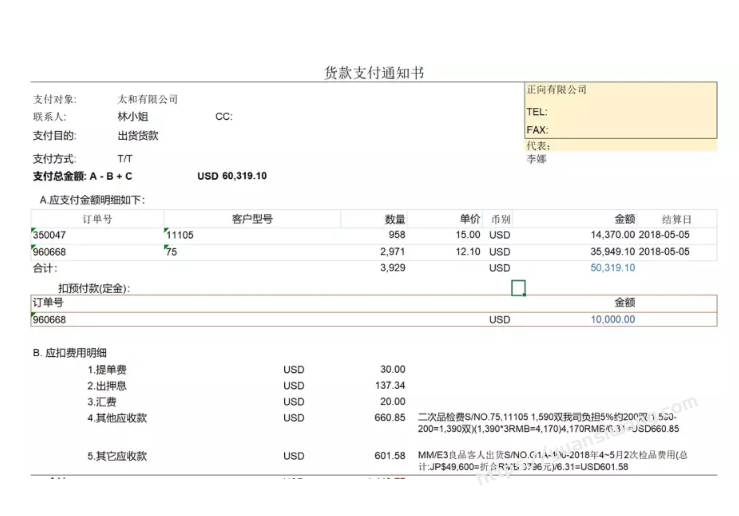Viewport: 739px width, 516px height.
Task: Select customer model cell 11105
Action: (180, 235)
